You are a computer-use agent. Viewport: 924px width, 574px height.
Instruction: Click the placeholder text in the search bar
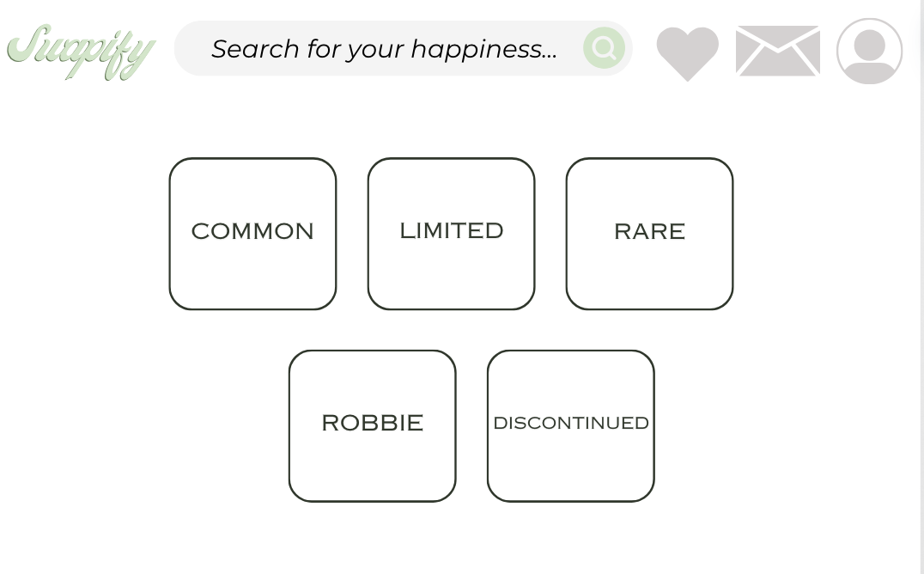click(384, 49)
